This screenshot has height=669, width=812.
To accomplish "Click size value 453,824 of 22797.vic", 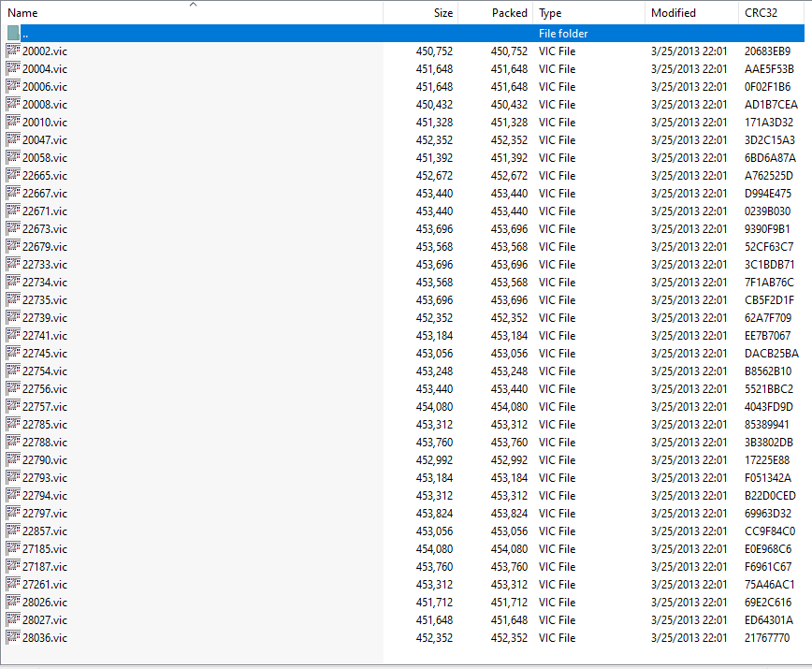I will click(x=434, y=513).
